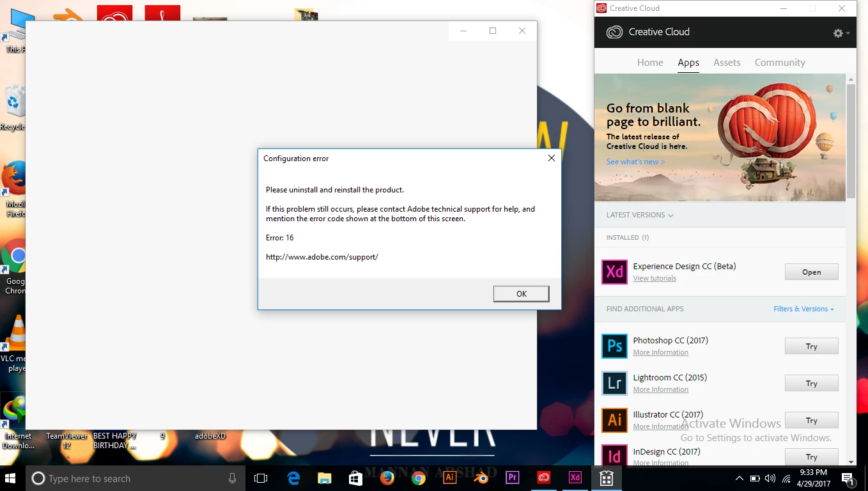Open the Windows Store taskbar icon
The width and height of the screenshot is (868, 491).
356,478
